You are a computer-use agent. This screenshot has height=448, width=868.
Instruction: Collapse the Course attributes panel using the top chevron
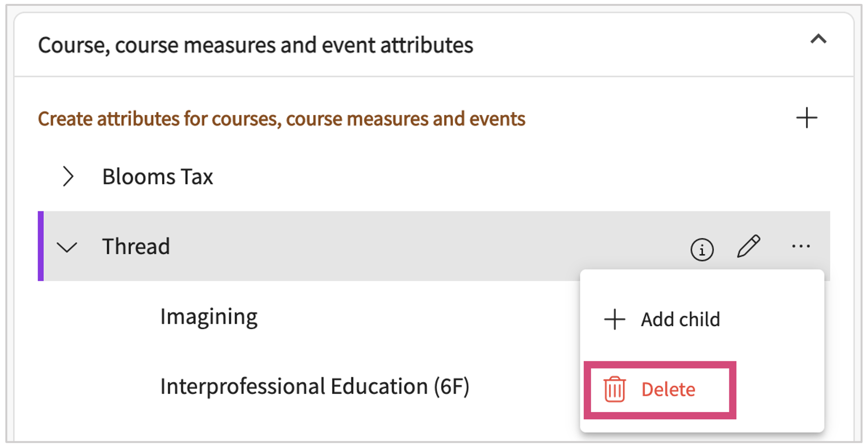818,39
